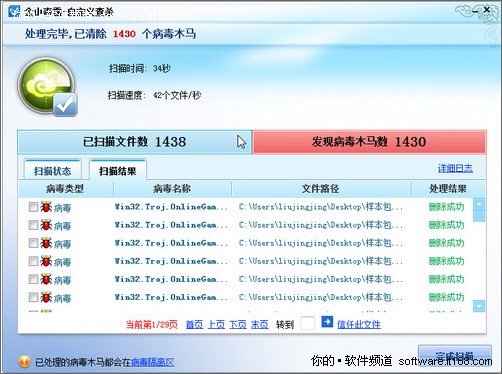Click Win32.Troj.OnlineGam name in first row

[x=171, y=207]
